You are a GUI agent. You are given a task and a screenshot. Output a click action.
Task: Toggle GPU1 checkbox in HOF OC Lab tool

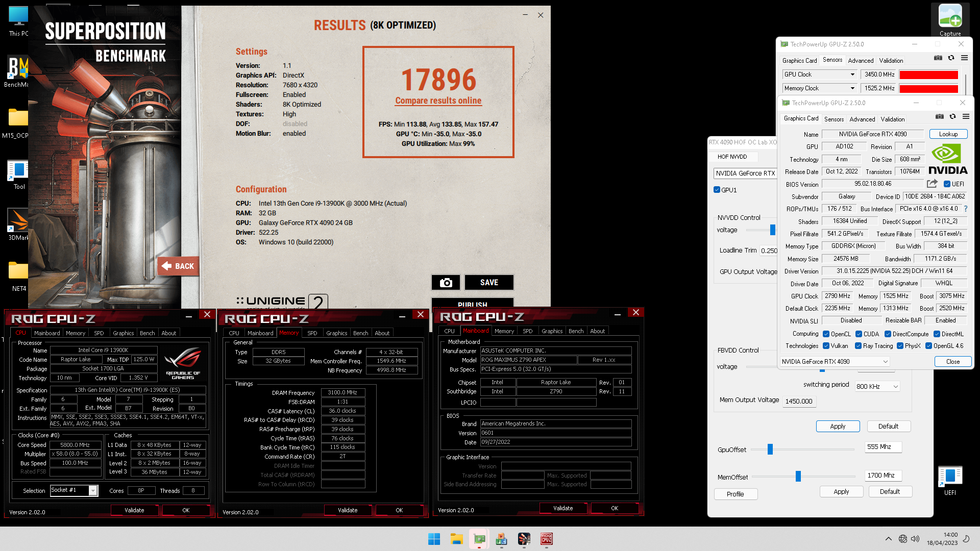(x=717, y=190)
